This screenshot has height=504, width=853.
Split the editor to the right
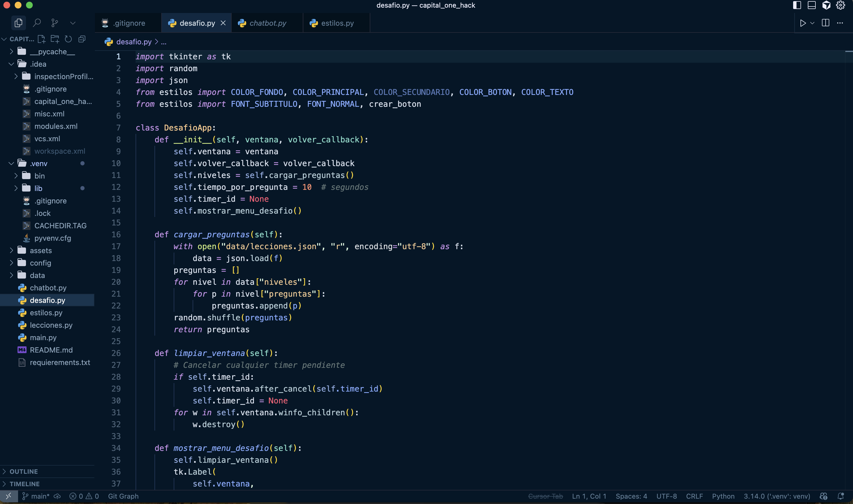coord(826,23)
